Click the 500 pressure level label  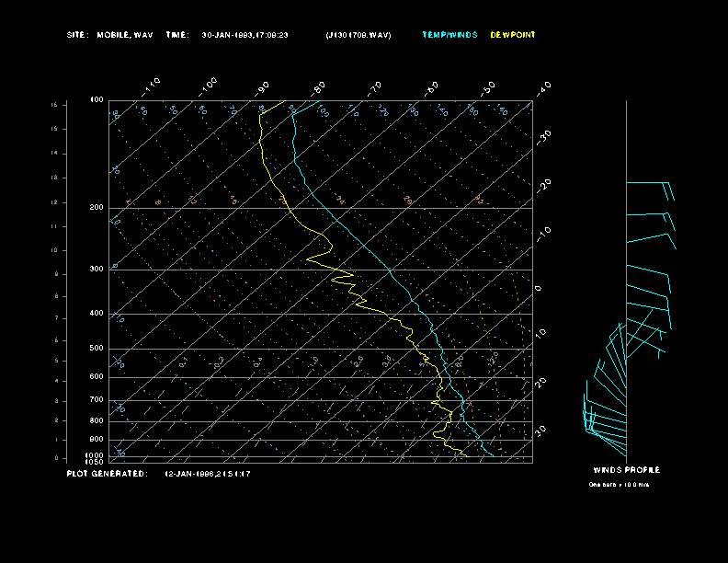point(97,349)
